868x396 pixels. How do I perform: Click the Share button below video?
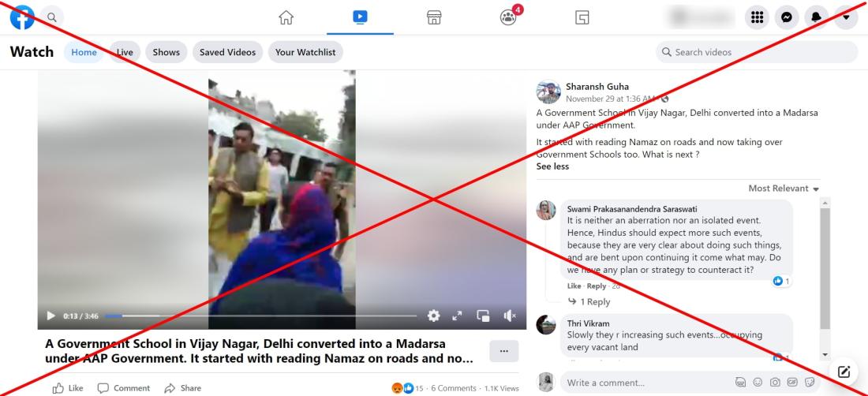point(183,388)
